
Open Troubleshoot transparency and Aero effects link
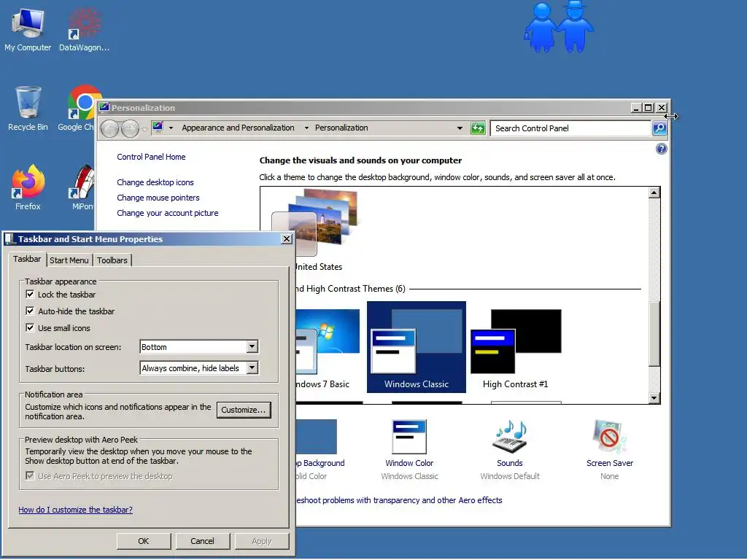[399, 500]
